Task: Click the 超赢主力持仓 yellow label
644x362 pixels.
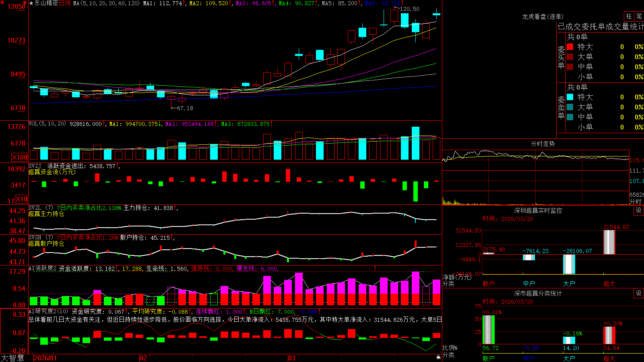Action: pos(46,214)
